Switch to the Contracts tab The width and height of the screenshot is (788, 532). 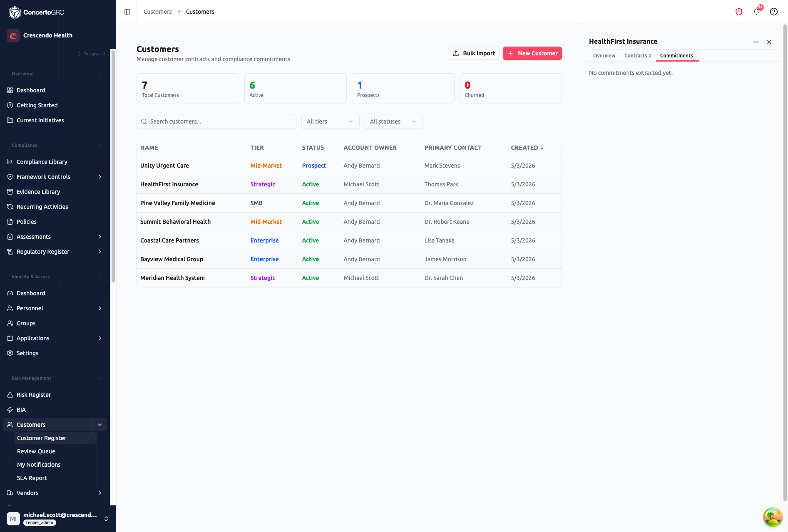click(637, 56)
